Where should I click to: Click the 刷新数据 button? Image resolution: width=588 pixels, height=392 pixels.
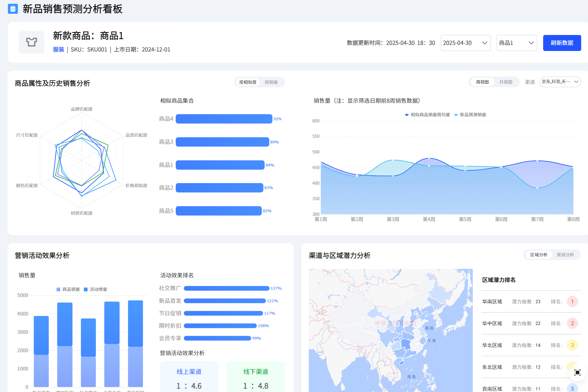[562, 43]
